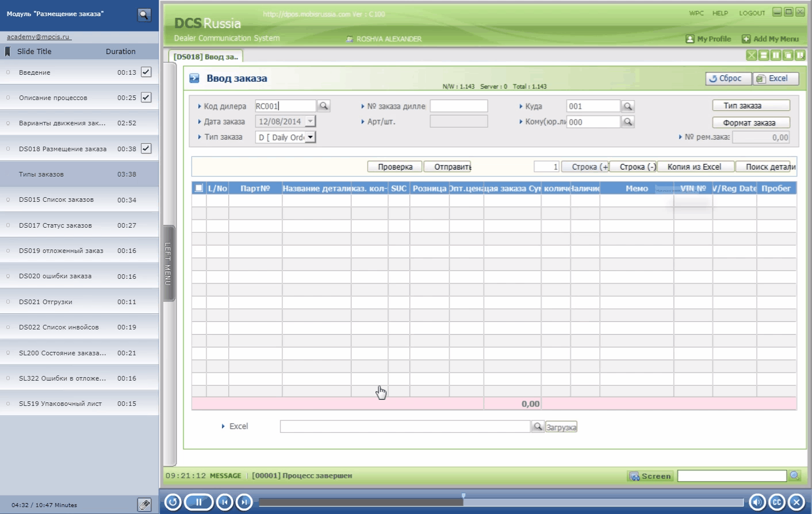The height and width of the screenshot is (514, 812).
Task: Toggle checkbox for Введение slide
Action: tap(146, 72)
